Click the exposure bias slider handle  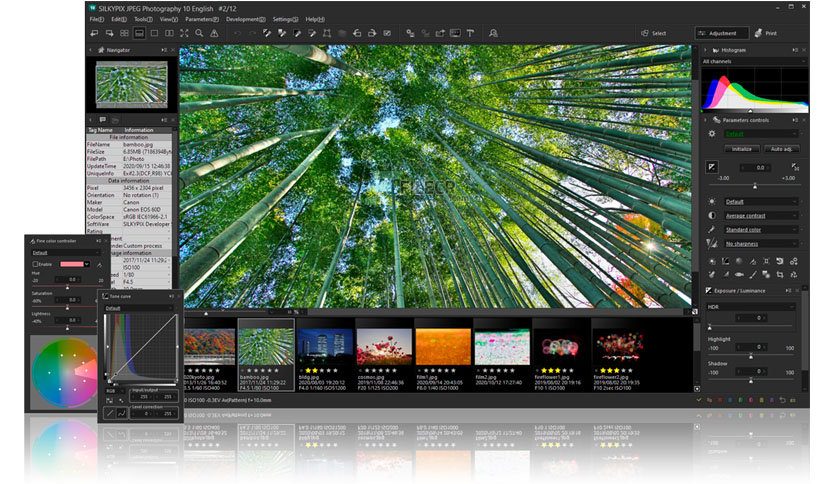(754, 186)
